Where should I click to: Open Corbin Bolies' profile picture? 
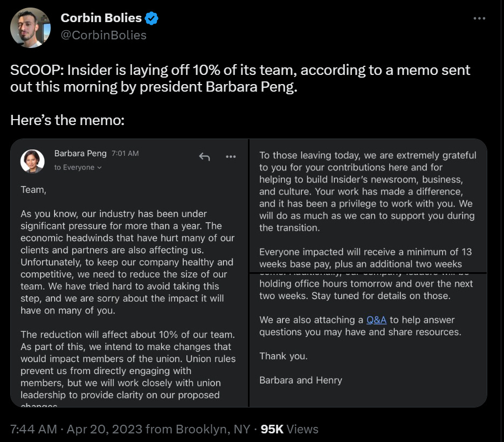click(30, 27)
